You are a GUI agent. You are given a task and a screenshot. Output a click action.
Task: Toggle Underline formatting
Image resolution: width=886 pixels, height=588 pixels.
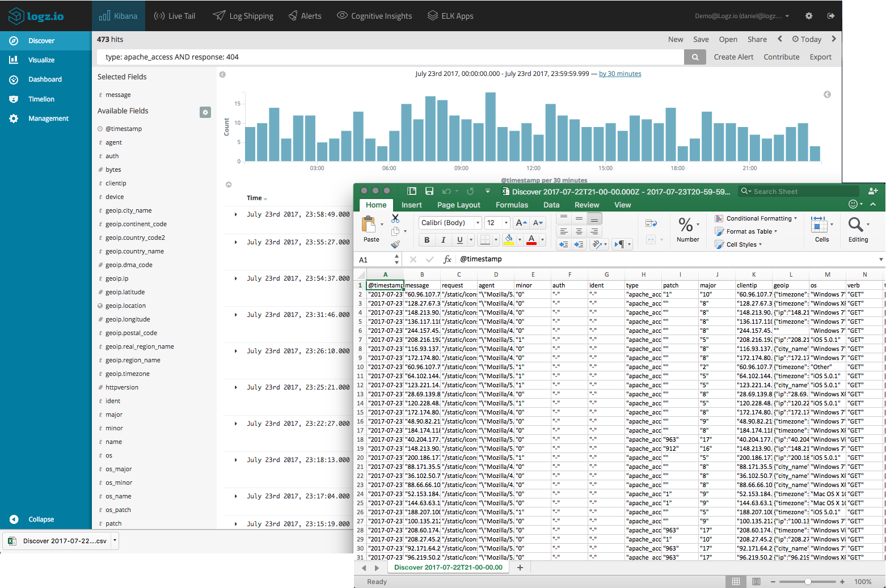(459, 240)
